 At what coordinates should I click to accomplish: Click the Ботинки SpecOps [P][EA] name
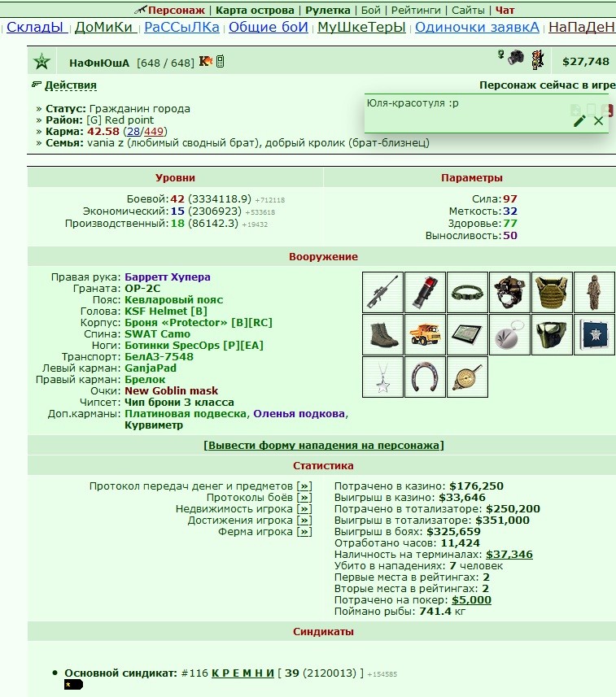click(194, 346)
